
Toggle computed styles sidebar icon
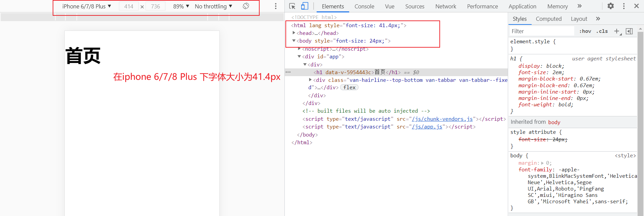[x=629, y=31]
